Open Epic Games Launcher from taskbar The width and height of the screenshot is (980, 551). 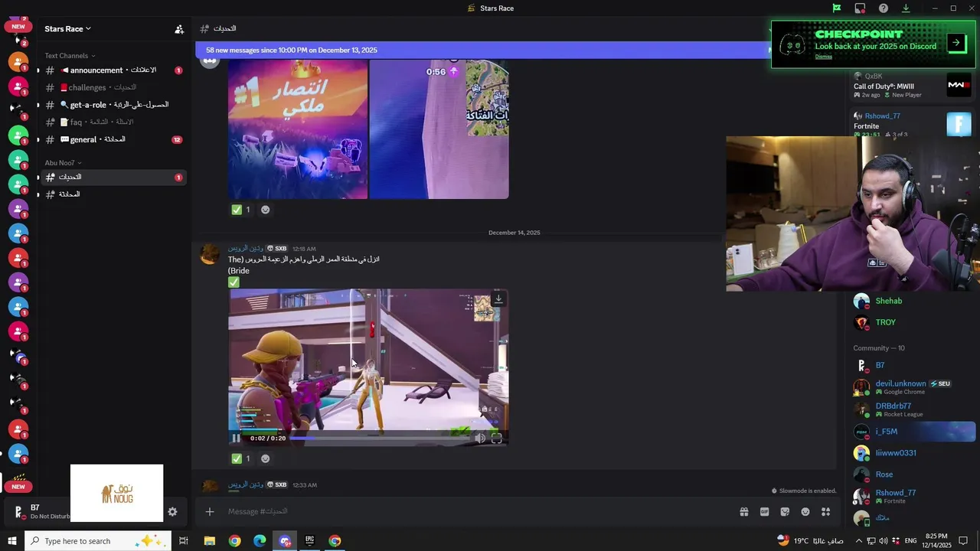pyautogui.click(x=310, y=541)
